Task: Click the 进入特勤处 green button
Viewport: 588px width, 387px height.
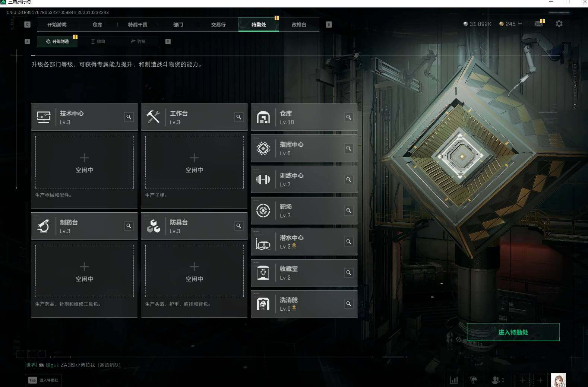Action: point(513,332)
